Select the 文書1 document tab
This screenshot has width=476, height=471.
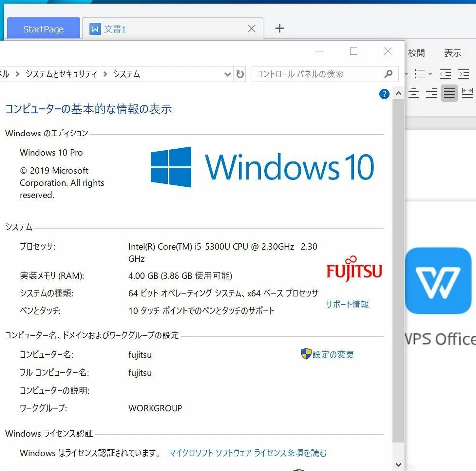(x=115, y=29)
